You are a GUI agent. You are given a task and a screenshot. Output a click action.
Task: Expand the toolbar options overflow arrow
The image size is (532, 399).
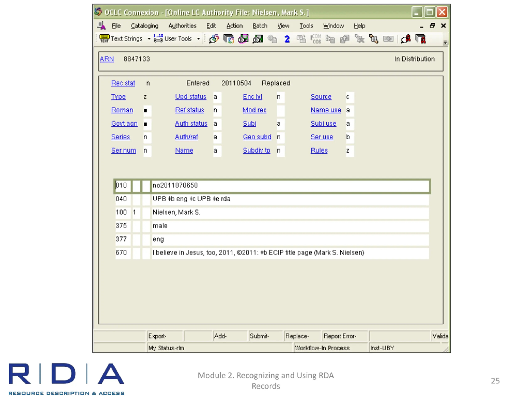click(x=445, y=42)
